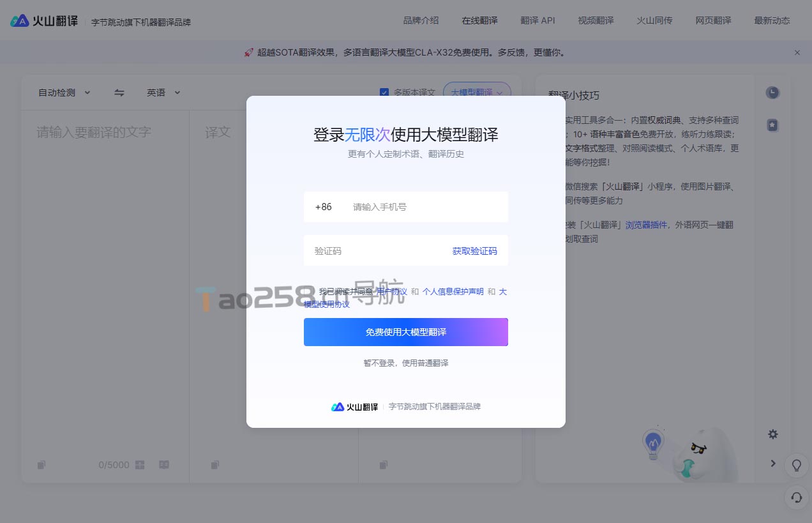Open translation history clock icon
The height and width of the screenshot is (523, 812).
772,93
